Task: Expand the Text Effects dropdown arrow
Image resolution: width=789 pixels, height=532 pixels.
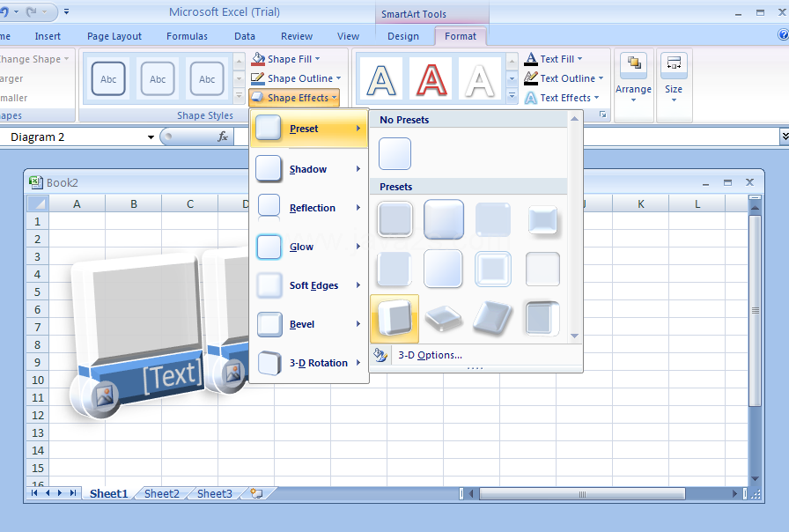Action: pos(597,98)
